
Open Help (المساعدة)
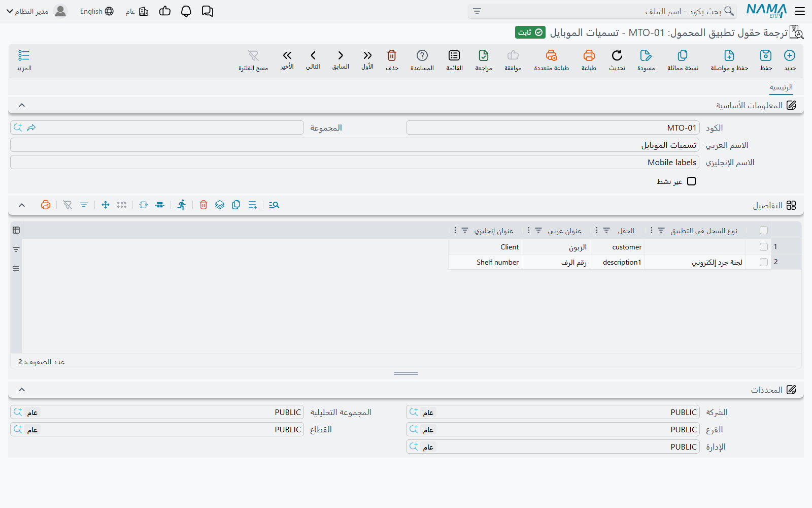point(422,60)
